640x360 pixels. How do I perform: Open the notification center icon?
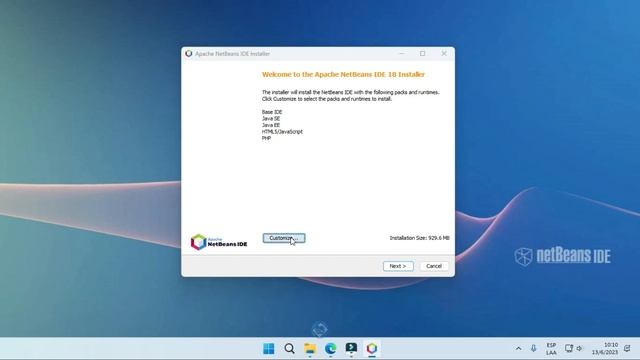(x=627, y=349)
